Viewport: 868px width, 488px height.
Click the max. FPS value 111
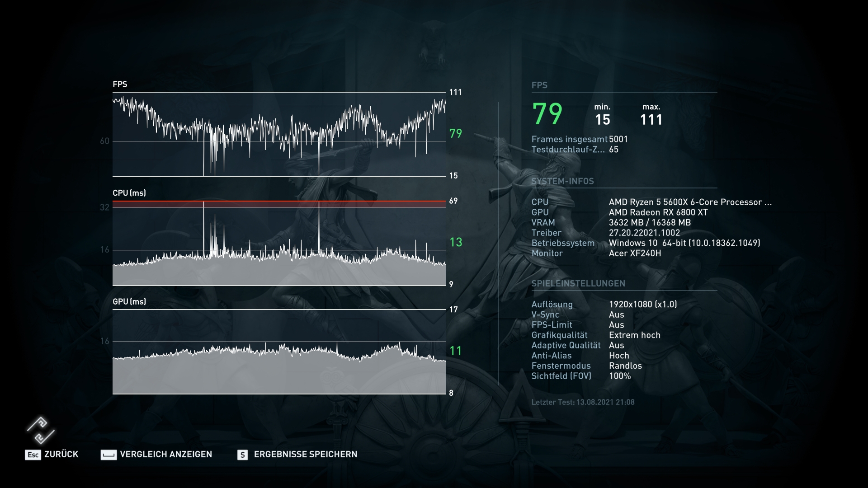(651, 120)
